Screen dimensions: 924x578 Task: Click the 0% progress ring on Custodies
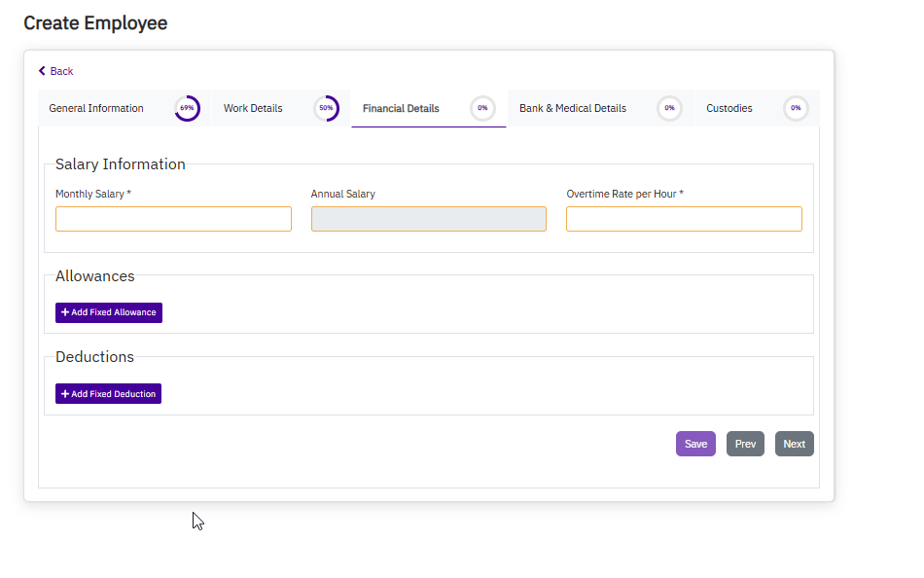[x=796, y=108]
